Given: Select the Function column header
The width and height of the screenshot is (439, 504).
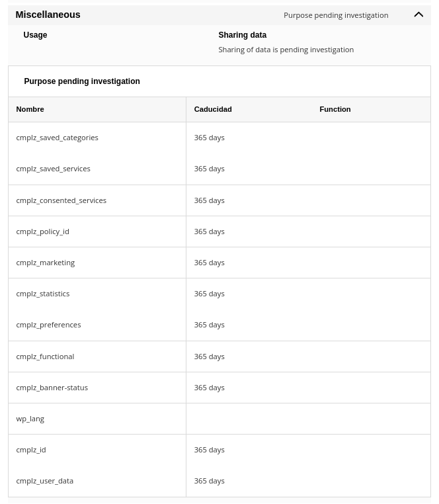Looking at the screenshot, I should tap(335, 109).
